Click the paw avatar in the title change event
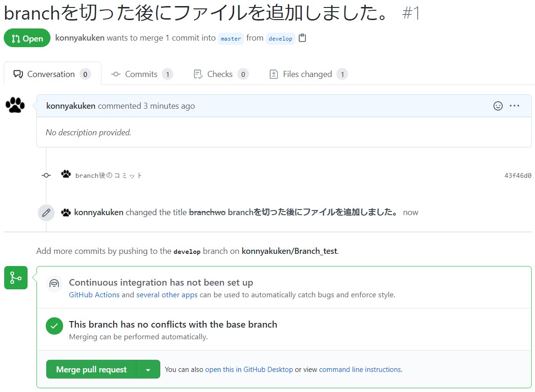The height and width of the screenshot is (392, 535). (x=66, y=213)
